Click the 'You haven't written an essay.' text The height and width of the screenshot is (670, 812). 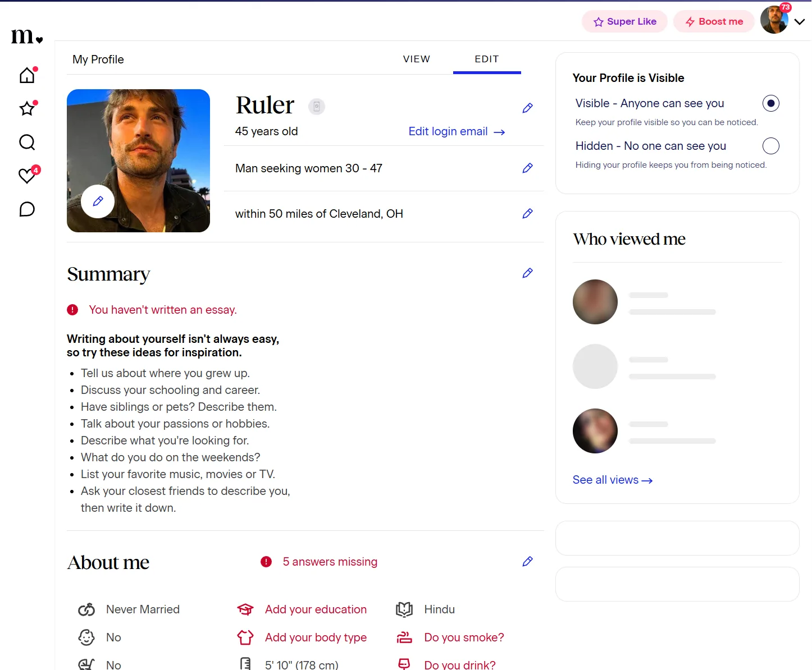[163, 310]
